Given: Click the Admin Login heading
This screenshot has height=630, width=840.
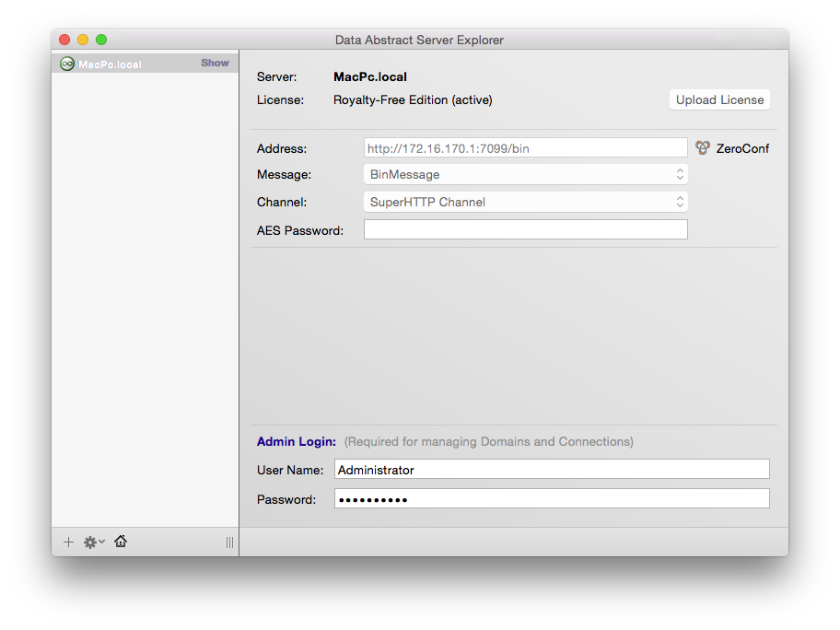Looking at the screenshot, I should tap(297, 441).
